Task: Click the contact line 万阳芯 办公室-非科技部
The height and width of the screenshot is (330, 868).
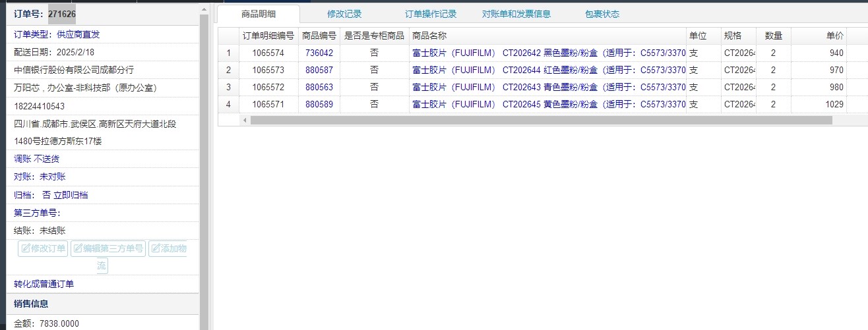Action: 85,88
